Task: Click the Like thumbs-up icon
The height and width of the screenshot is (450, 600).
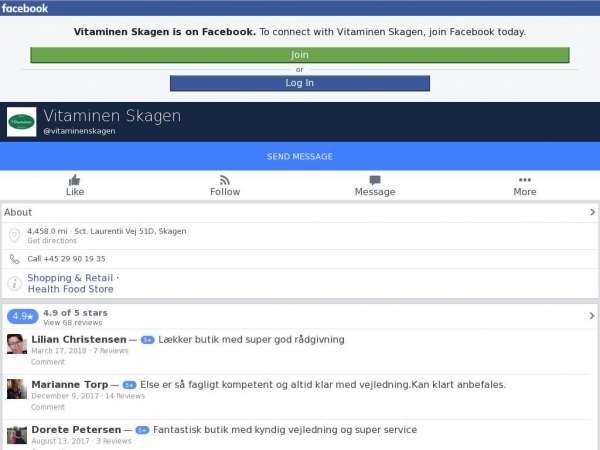Action: pos(75,180)
